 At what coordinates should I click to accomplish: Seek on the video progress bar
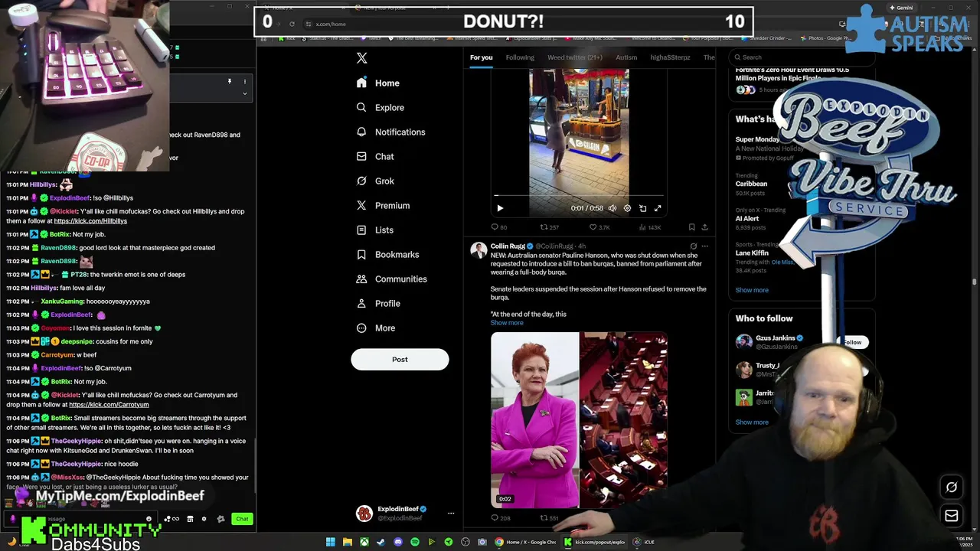pos(579,196)
